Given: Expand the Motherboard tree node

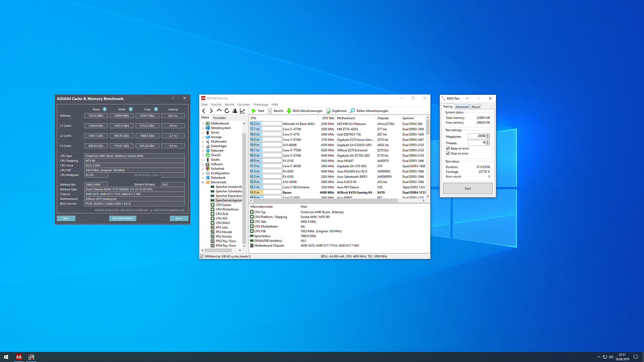Looking at the screenshot, I should click(203, 124).
